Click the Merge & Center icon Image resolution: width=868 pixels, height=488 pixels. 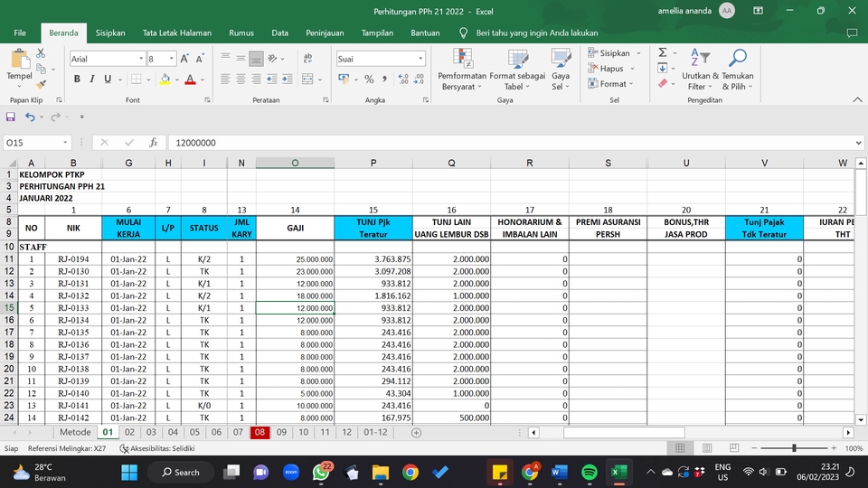pyautogui.click(x=307, y=80)
